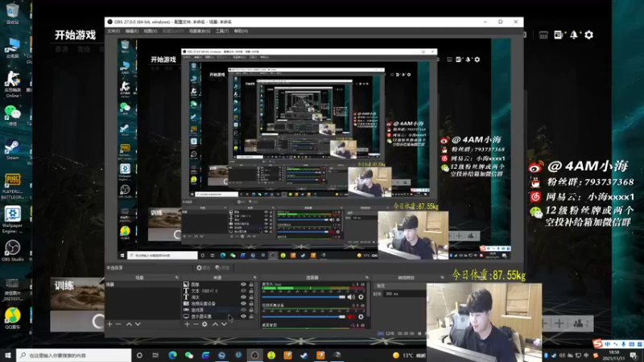Lock the image source

click(x=251, y=285)
